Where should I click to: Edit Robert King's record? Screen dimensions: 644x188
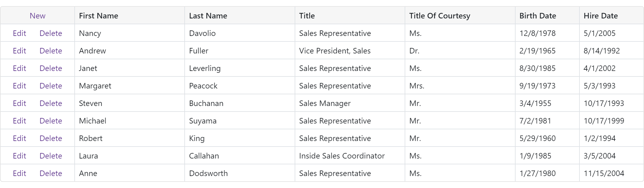[x=19, y=138]
